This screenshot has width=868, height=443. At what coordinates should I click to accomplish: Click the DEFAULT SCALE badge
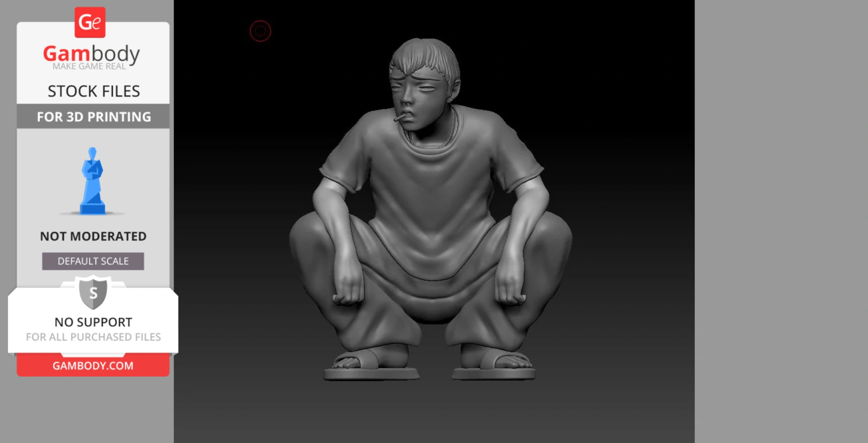coord(92,261)
